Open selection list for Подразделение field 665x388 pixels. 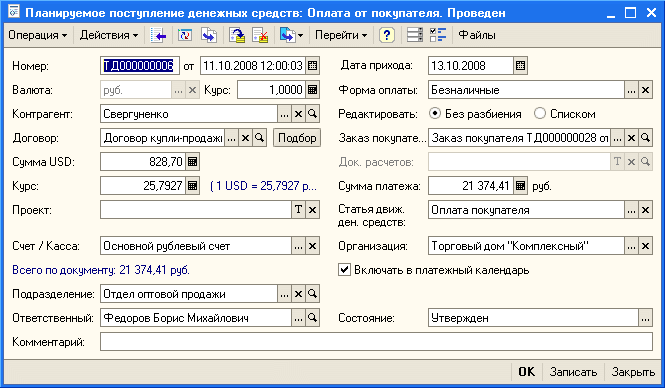click(x=284, y=294)
